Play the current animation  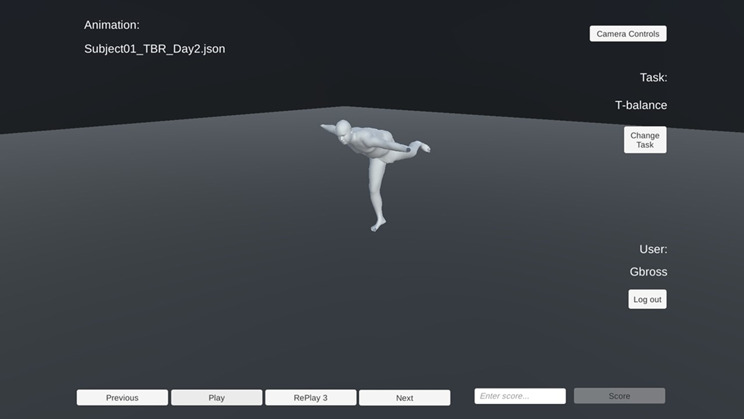point(216,398)
